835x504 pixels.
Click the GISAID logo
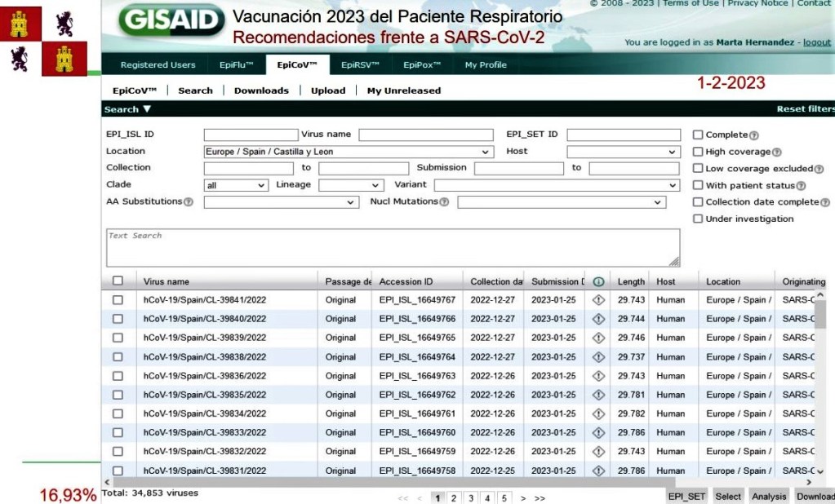tap(171, 20)
